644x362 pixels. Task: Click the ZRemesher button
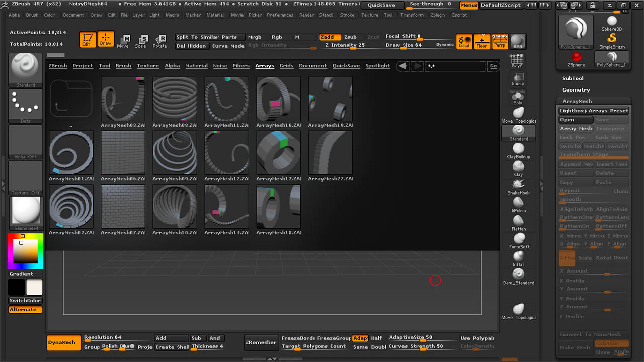click(261, 342)
